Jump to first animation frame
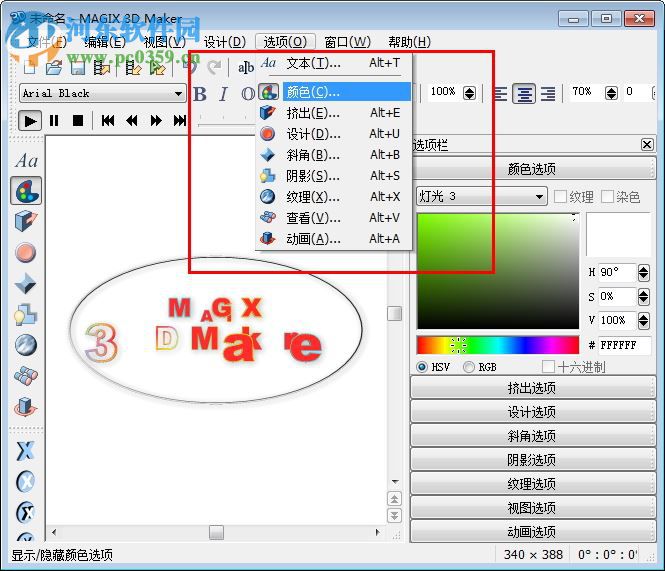665x571 pixels. click(108, 121)
